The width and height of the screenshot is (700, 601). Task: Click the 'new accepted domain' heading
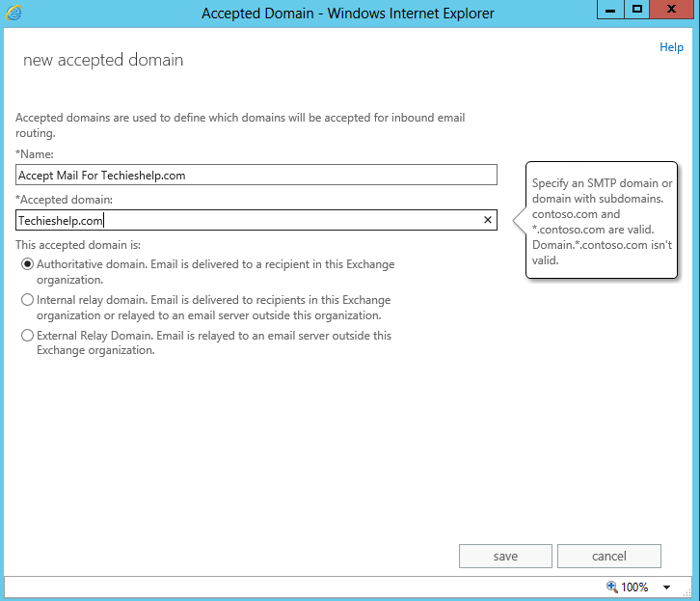[103, 60]
